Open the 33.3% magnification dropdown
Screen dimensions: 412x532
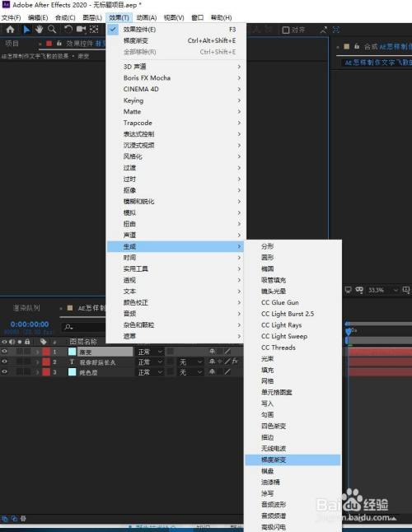tap(382, 290)
